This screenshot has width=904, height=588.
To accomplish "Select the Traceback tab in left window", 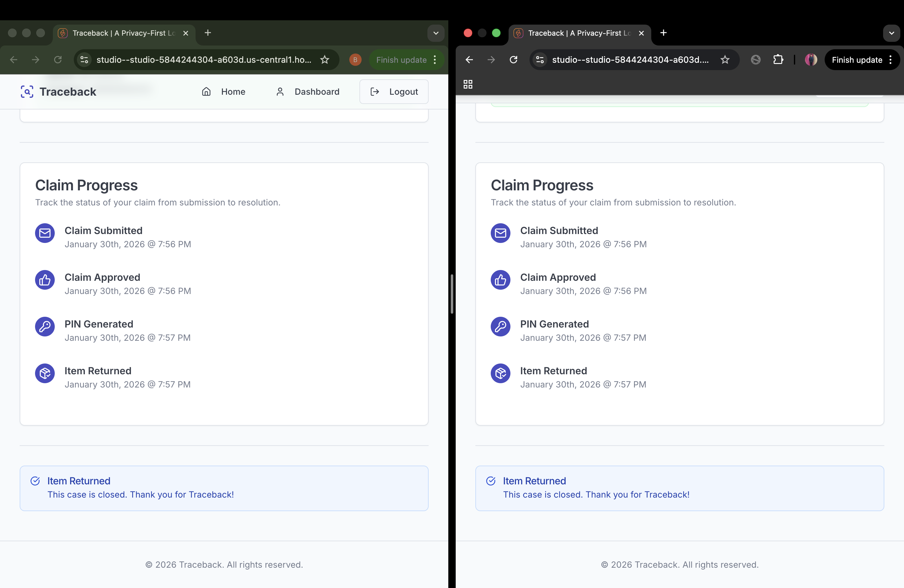I will (123, 33).
